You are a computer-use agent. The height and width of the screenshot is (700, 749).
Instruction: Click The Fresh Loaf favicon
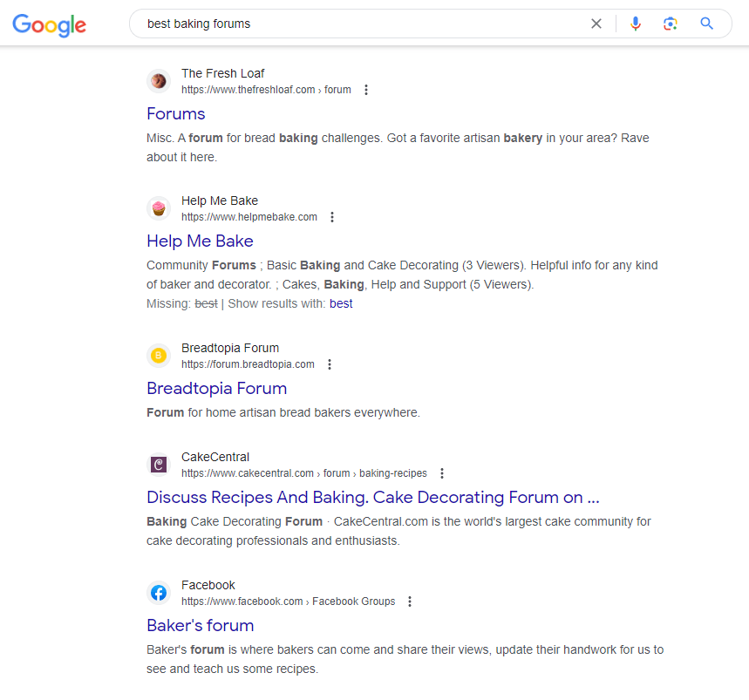tap(159, 81)
